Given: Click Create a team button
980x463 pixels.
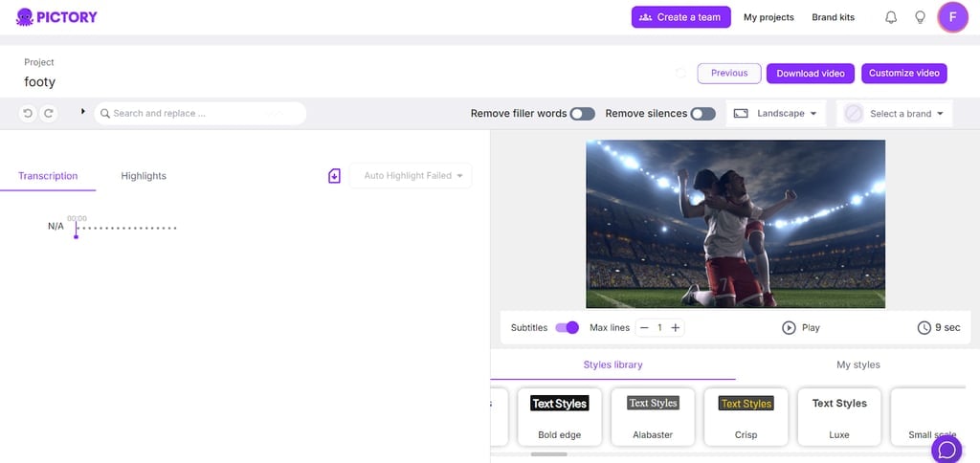Looking at the screenshot, I should click(680, 17).
